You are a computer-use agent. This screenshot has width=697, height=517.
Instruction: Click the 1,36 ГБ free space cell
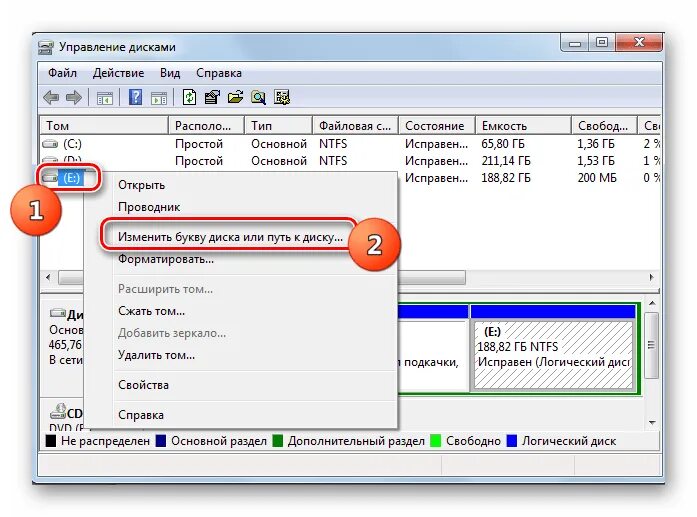[x=596, y=144]
